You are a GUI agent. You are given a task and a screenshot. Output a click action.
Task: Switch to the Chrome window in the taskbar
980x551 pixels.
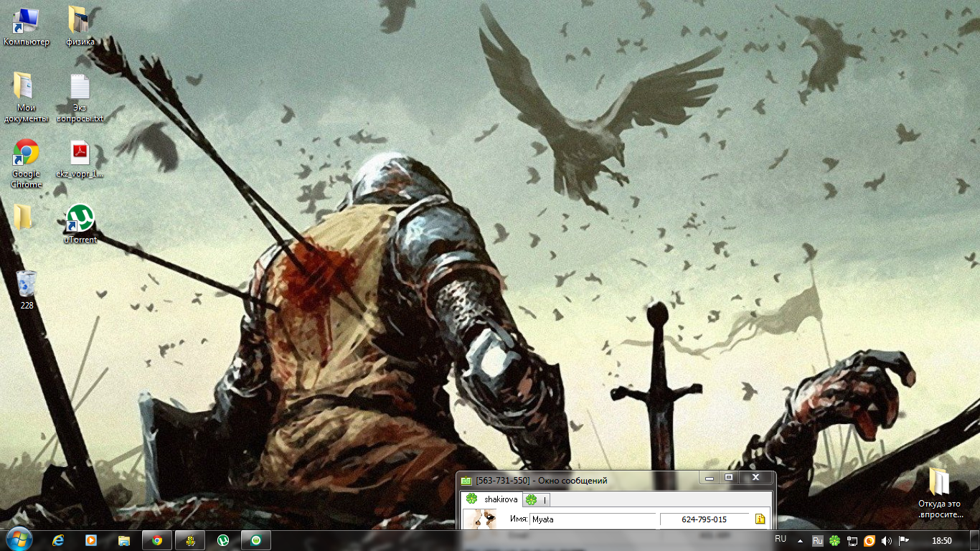coord(157,540)
